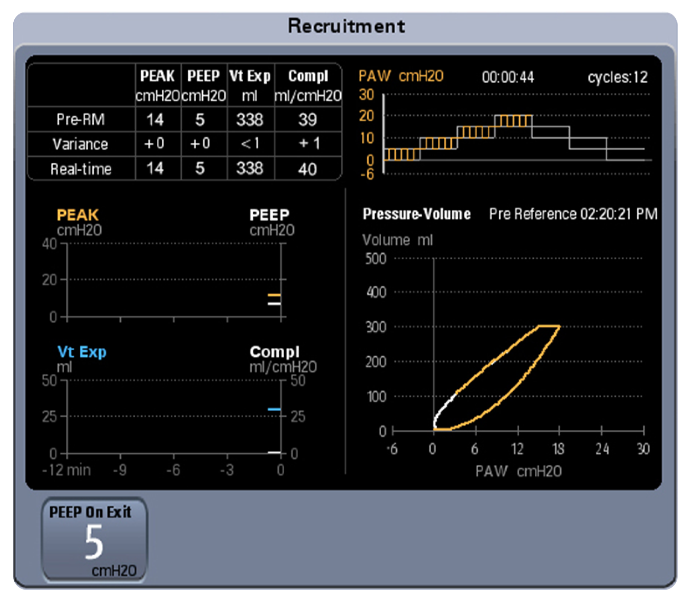Select the Pre-RM row label
This screenshot has width=690, height=601.
coord(82,119)
